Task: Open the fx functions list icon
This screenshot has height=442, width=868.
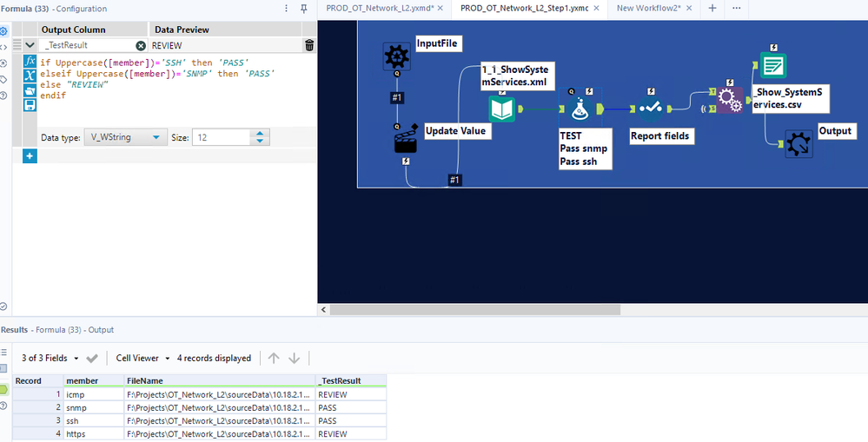Action: 30,61
